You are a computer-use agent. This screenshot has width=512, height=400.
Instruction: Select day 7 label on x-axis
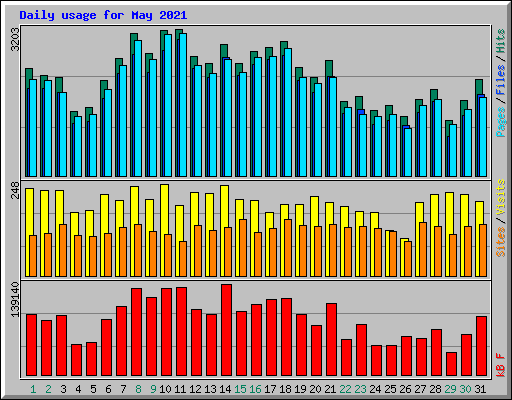point(123,389)
